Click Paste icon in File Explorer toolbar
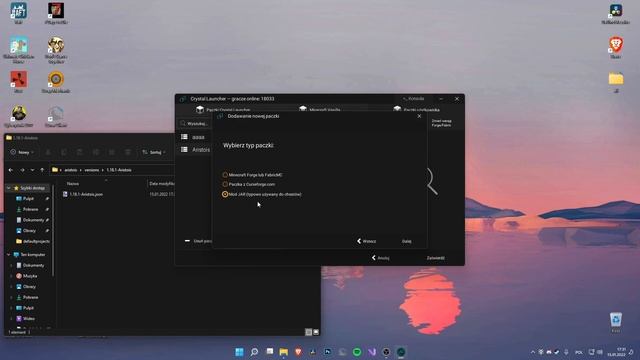Image resolution: width=640 pixels, height=360 pixels. (80, 152)
